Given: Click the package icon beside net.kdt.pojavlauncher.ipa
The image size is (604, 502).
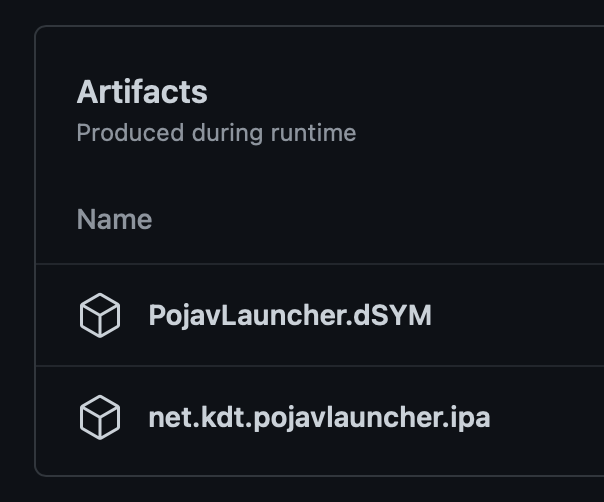Looking at the screenshot, I should coord(100,417).
